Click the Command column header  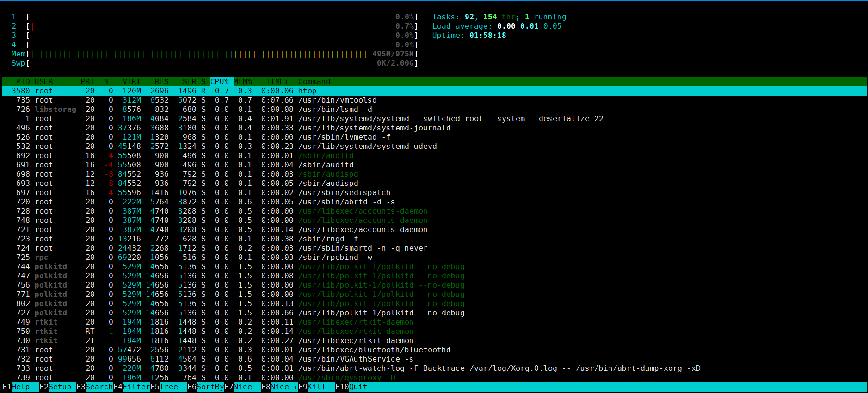coord(314,82)
